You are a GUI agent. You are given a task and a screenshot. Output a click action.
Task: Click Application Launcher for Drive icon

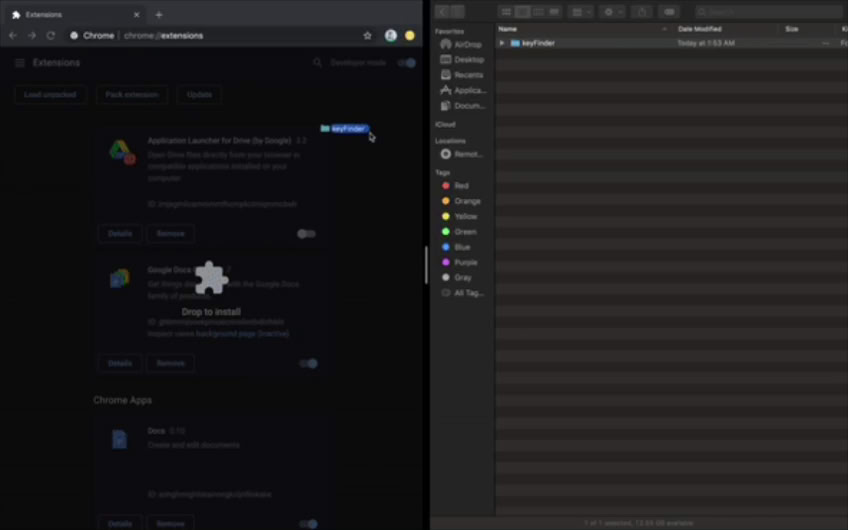(122, 152)
